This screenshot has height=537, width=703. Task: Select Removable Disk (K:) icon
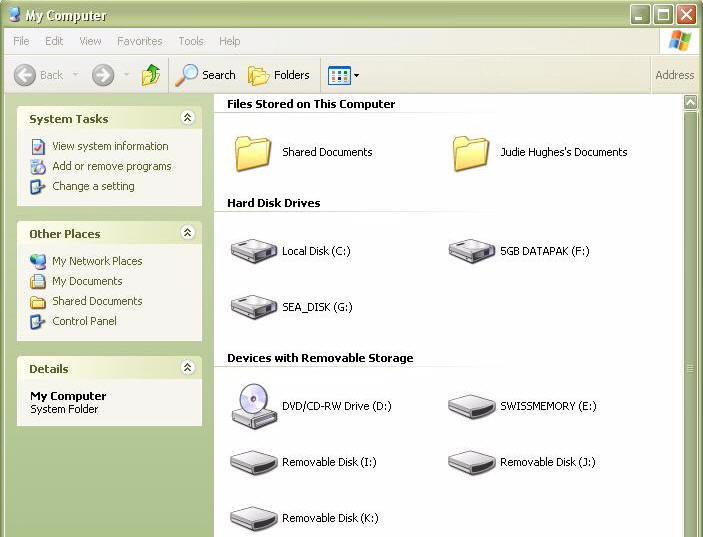(x=253, y=518)
